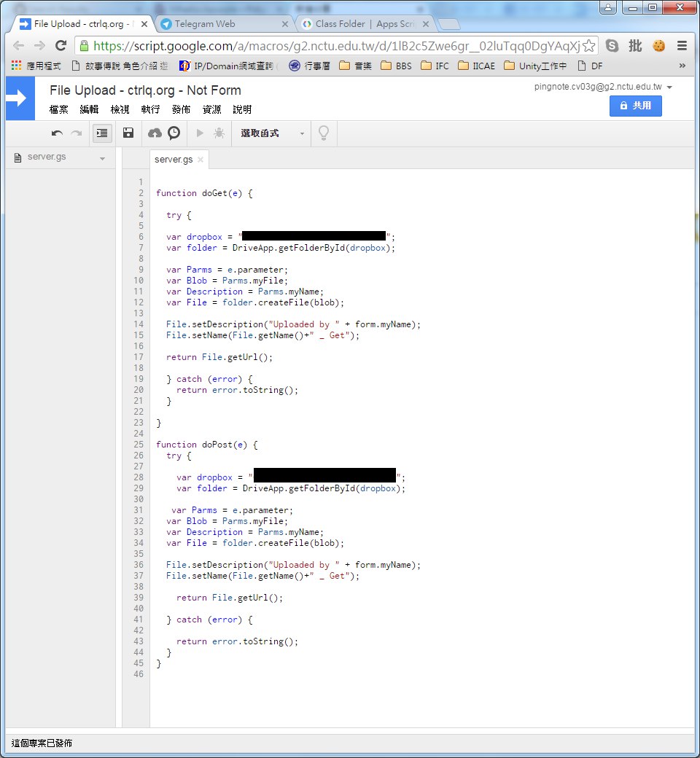
Task: Select server.gs in the file sidebar
Action: coord(47,157)
